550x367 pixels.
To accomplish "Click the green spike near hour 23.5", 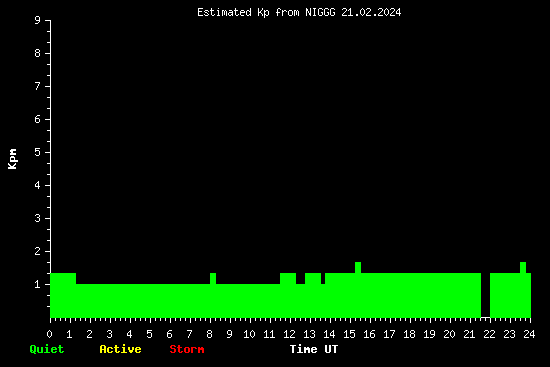I will click(x=523, y=267).
